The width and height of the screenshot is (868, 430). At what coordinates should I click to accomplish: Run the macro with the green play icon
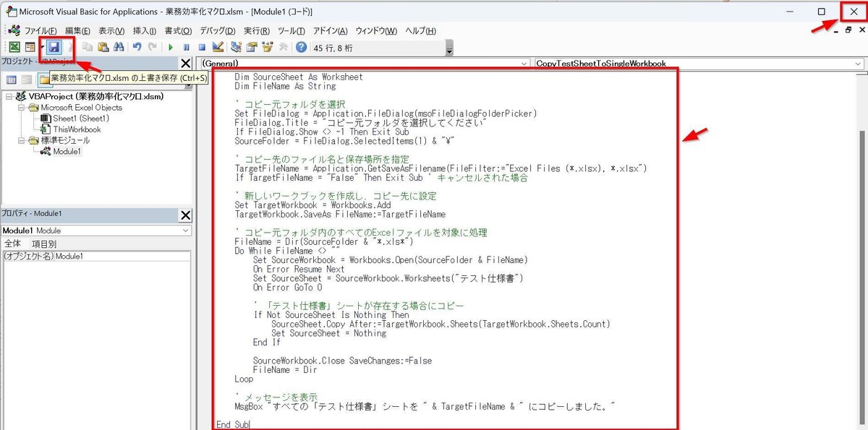(x=171, y=47)
